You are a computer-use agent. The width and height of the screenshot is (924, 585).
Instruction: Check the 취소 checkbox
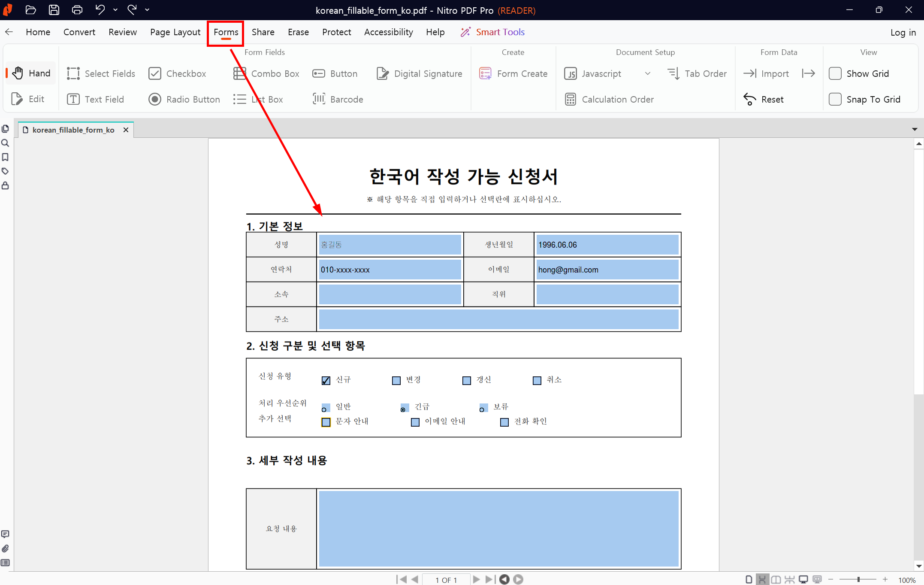pos(537,380)
